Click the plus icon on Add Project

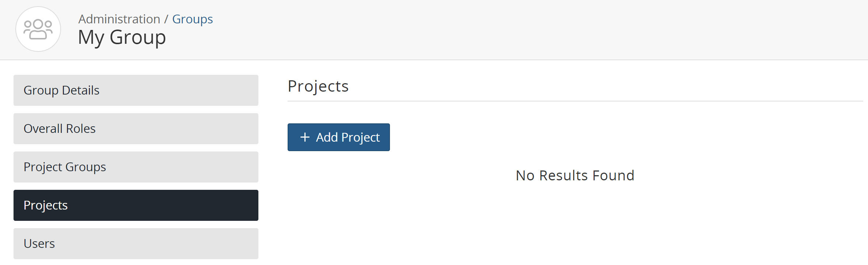click(x=305, y=137)
